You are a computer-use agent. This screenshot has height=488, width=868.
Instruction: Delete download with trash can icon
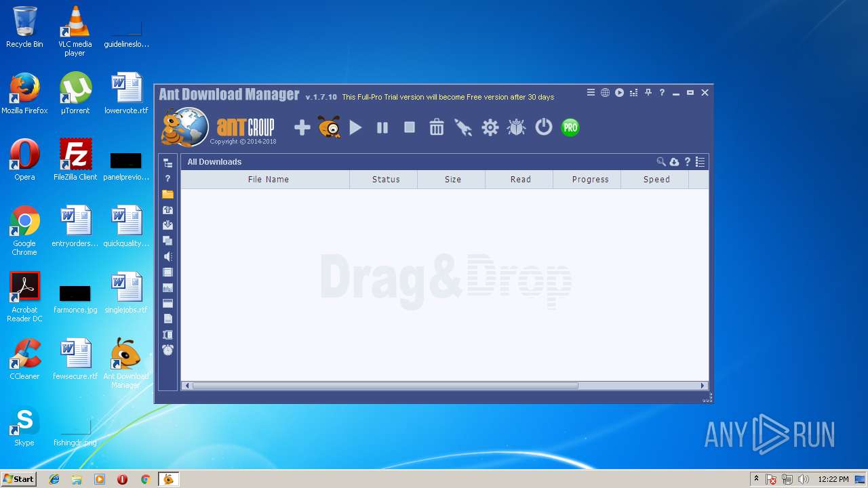437,127
